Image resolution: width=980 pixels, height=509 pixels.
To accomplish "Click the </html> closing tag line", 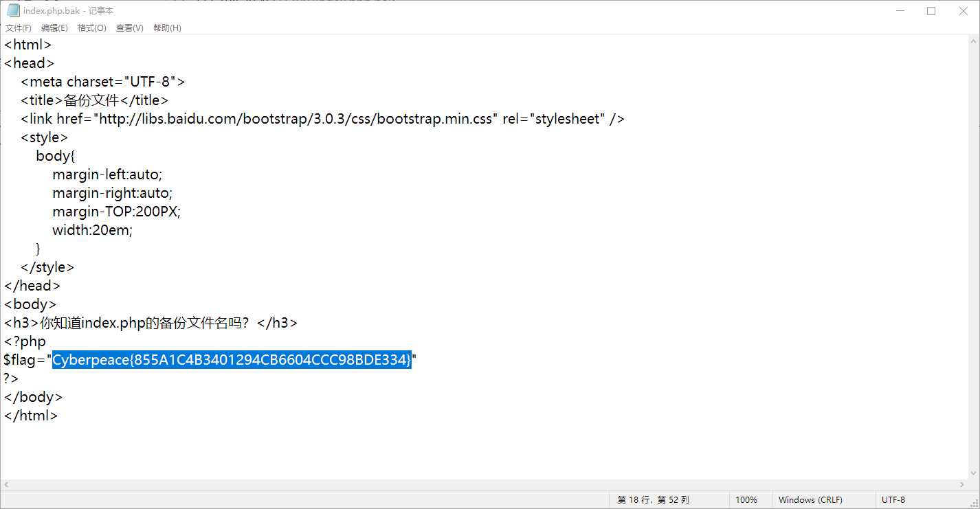I will click(30, 416).
